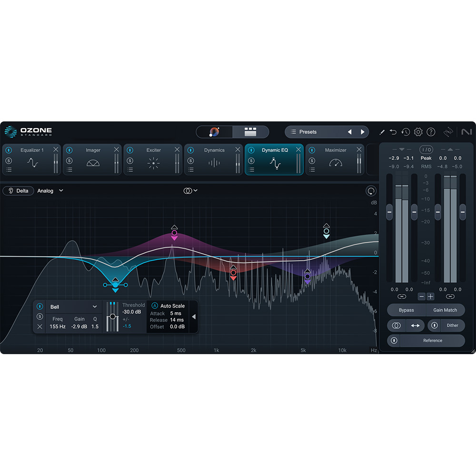Click the left input gain fader
476x476 pixels.
click(x=389, y=212)
